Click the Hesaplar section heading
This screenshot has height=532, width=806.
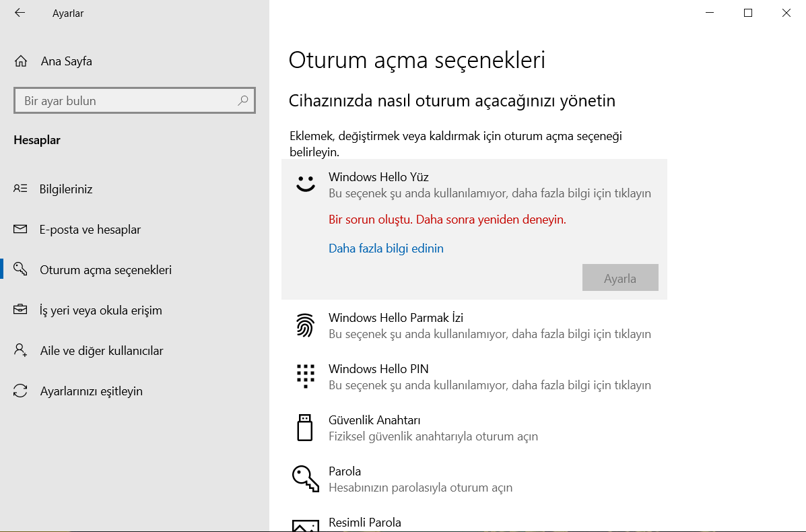(37, 140)
